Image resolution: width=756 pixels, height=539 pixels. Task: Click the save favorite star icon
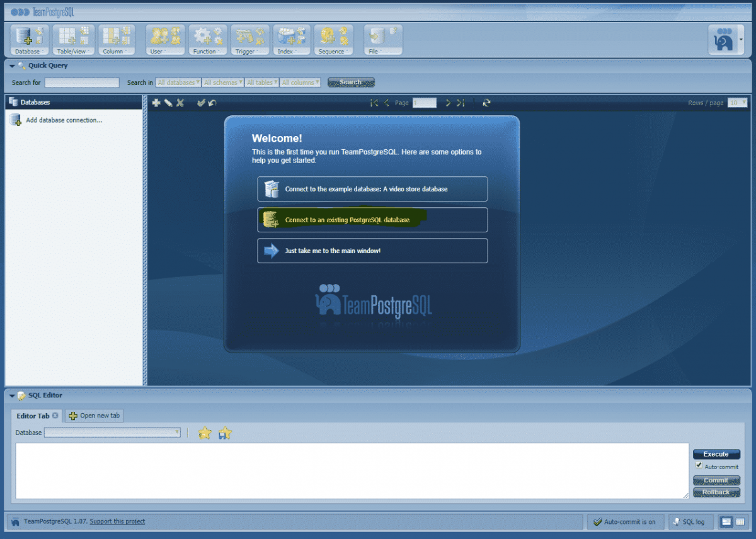225,433
